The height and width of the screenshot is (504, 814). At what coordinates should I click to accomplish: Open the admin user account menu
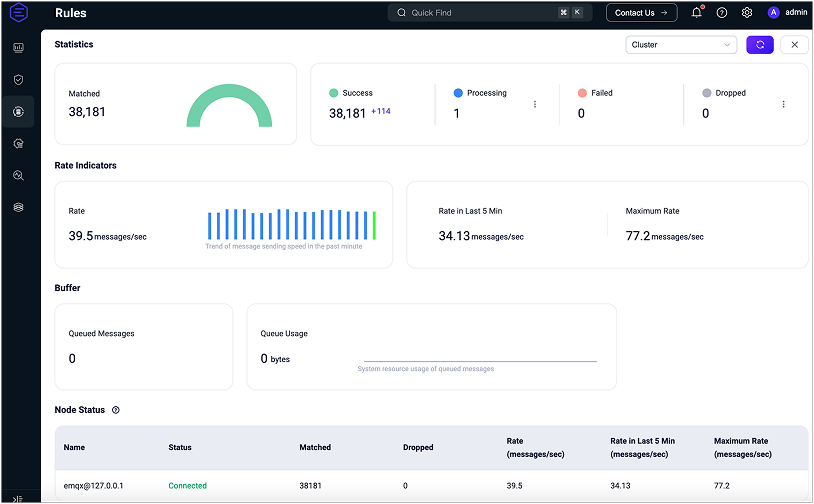pyautogui.click(x=787, y=13)
